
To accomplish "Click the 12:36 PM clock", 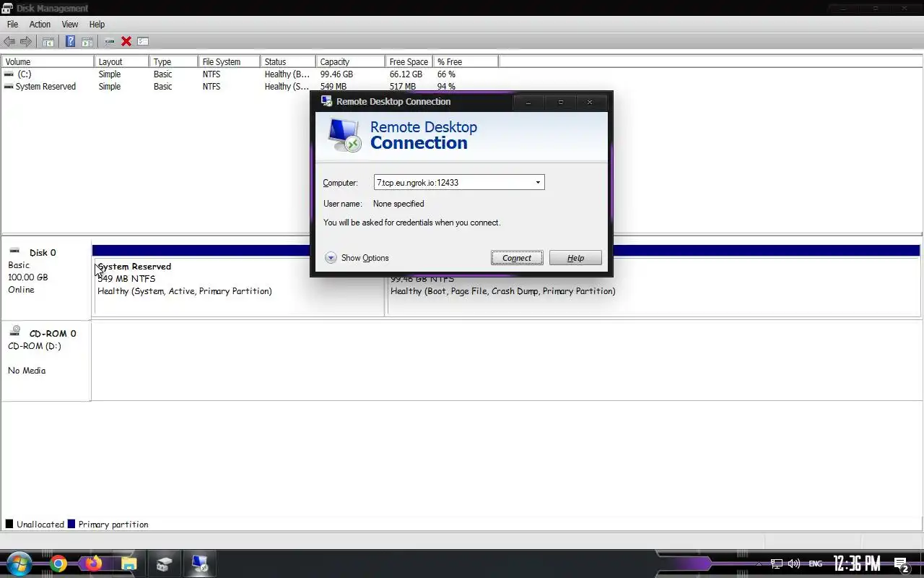I will 857,564.
